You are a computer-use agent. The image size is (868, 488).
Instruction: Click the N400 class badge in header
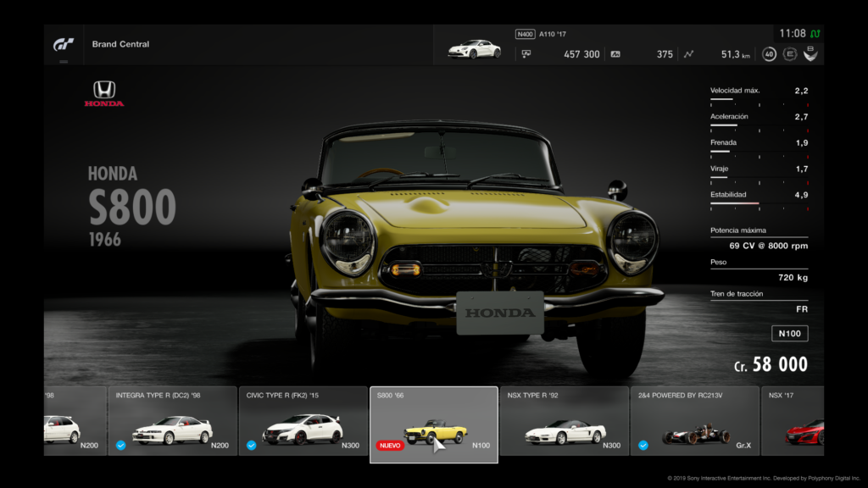[525, 34]
